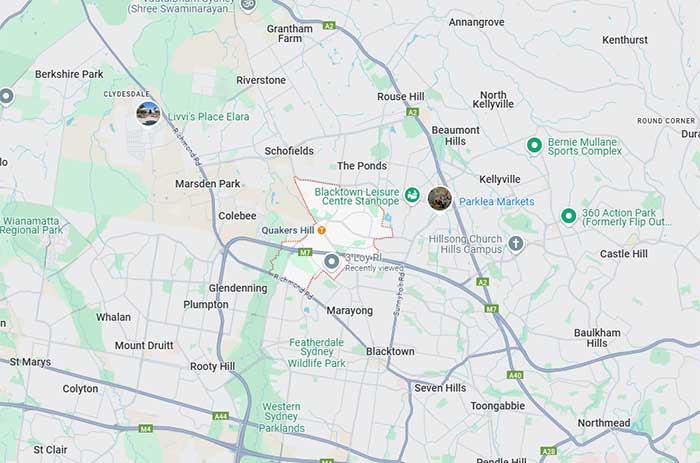This screenshot has width=700, height=463.
Task: Click the A2 shield near Rouse Hill
Action: coord(412,112)
